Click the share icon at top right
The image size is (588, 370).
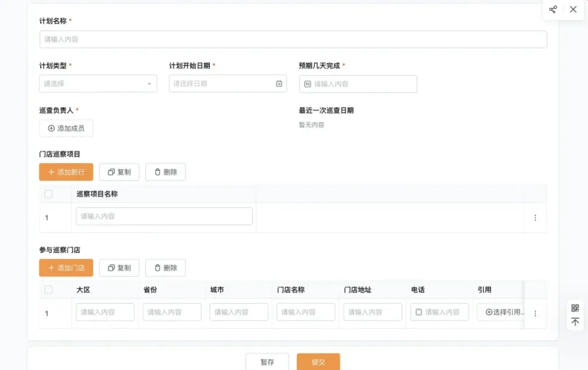pyautogui.click(x=553, y=10)
